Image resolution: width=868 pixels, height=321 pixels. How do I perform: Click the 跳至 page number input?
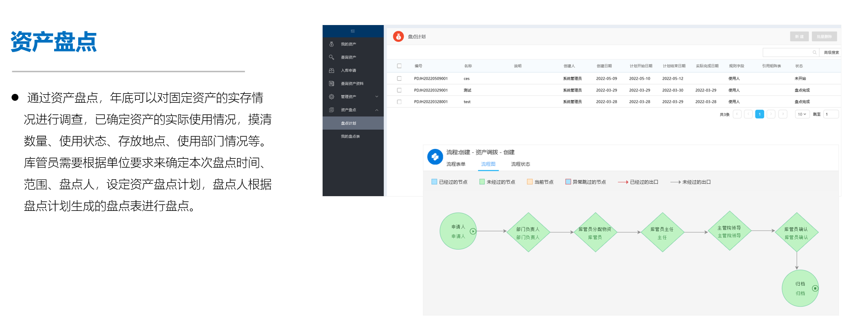pyautogui.click(x=831, y=114)
